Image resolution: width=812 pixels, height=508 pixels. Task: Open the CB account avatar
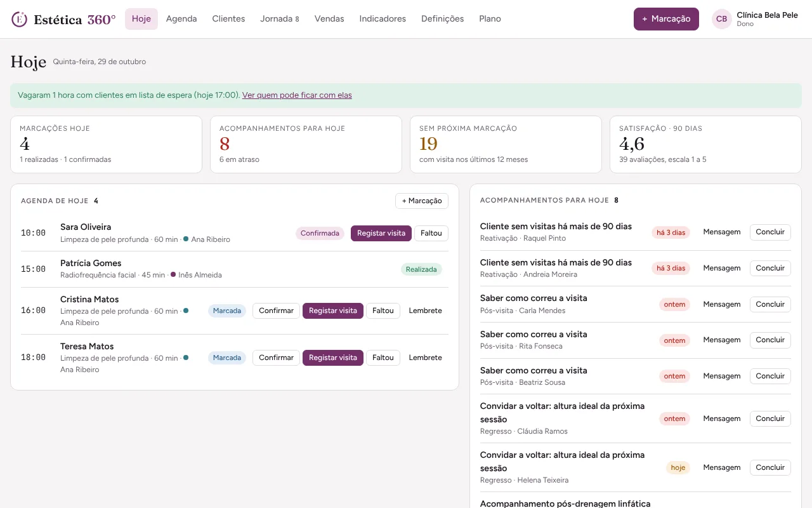click(x=722, y=19)
